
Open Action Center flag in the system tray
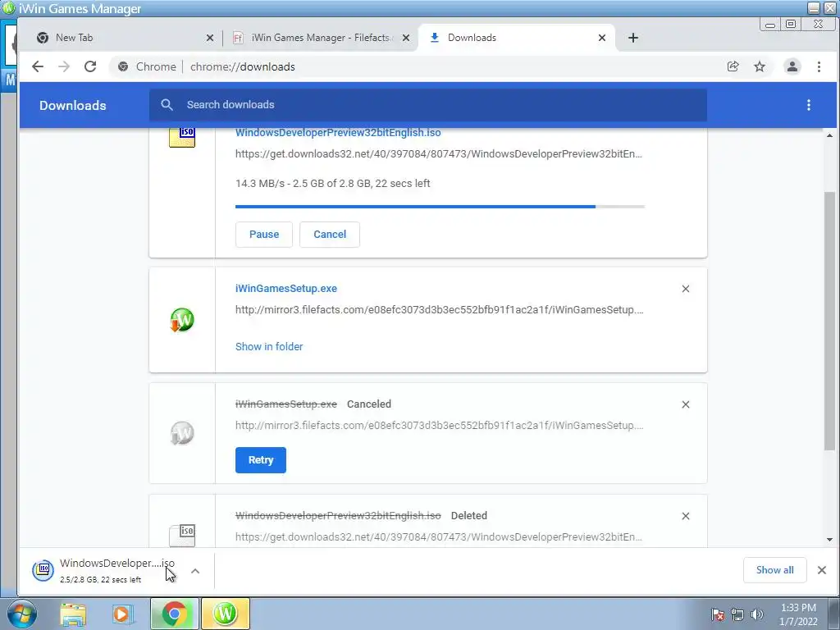pyautogui.click(x=718, y=614)
